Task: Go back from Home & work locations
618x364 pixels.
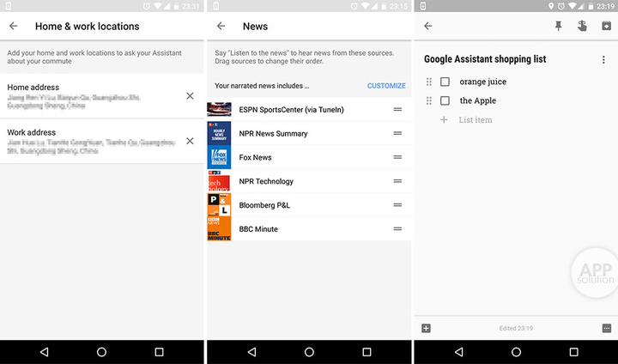Action: click(14, 26)
